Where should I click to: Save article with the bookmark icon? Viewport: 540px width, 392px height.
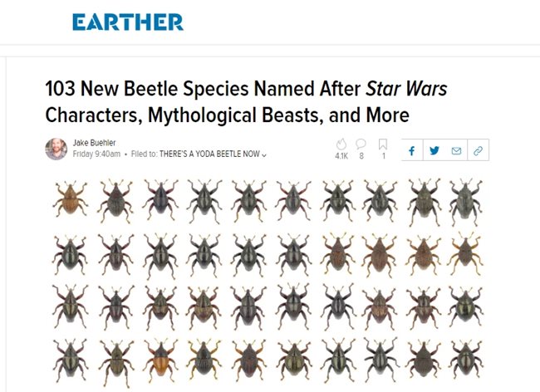click(383, 145)
